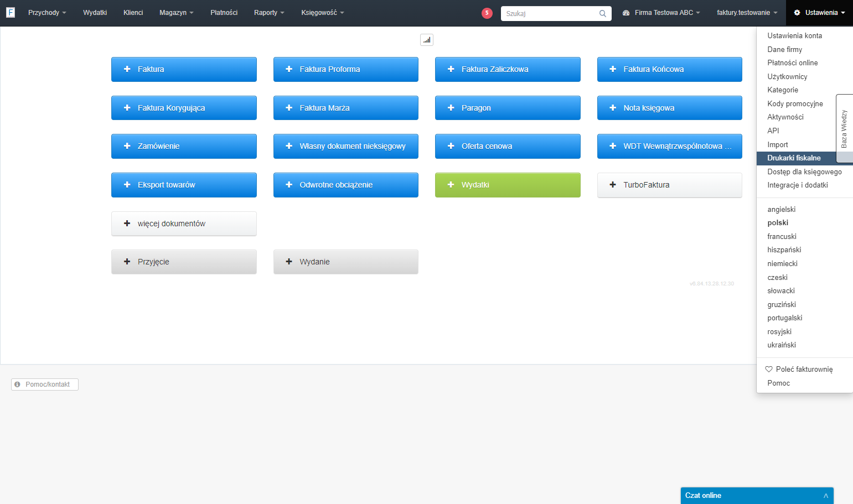Add a new Faktura Korygująca

[184, 108]
